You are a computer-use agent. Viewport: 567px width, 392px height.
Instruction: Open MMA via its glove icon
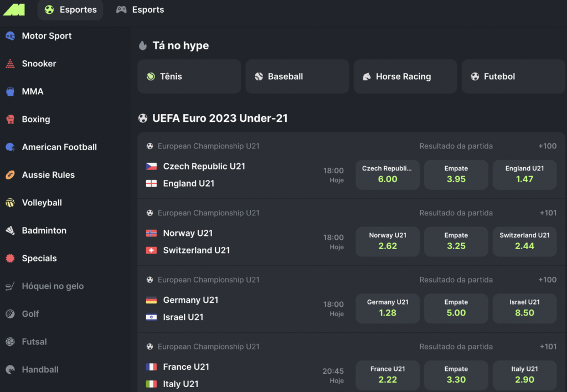click(10, 91)
